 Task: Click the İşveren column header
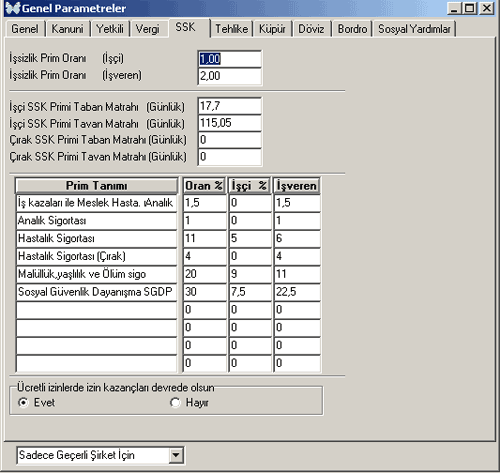click(x=297, y=186)
